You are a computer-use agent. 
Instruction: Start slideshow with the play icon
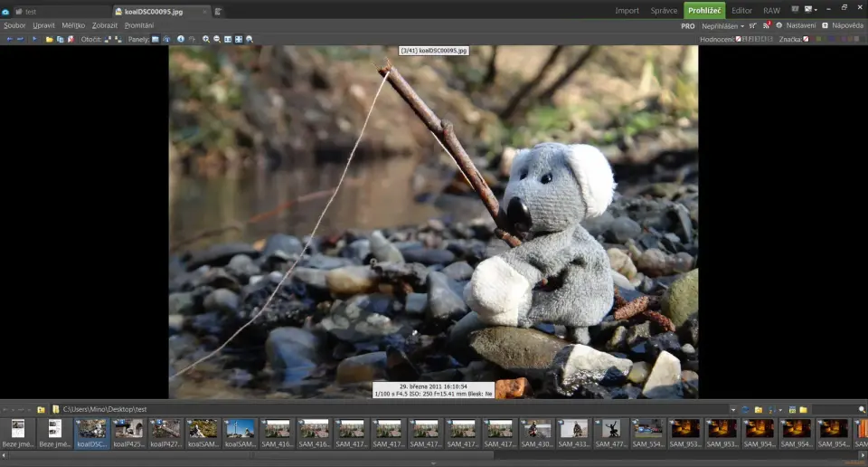tap(35, 40)
